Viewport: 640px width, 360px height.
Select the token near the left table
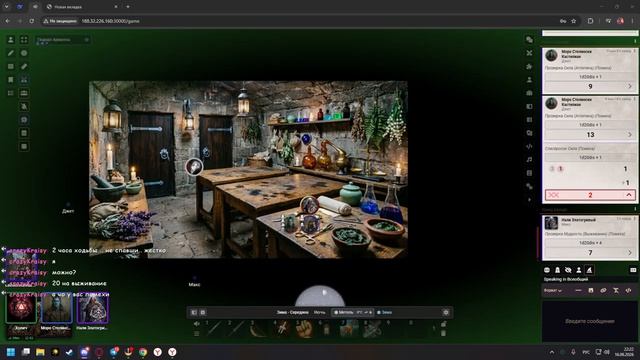point(194,167)
